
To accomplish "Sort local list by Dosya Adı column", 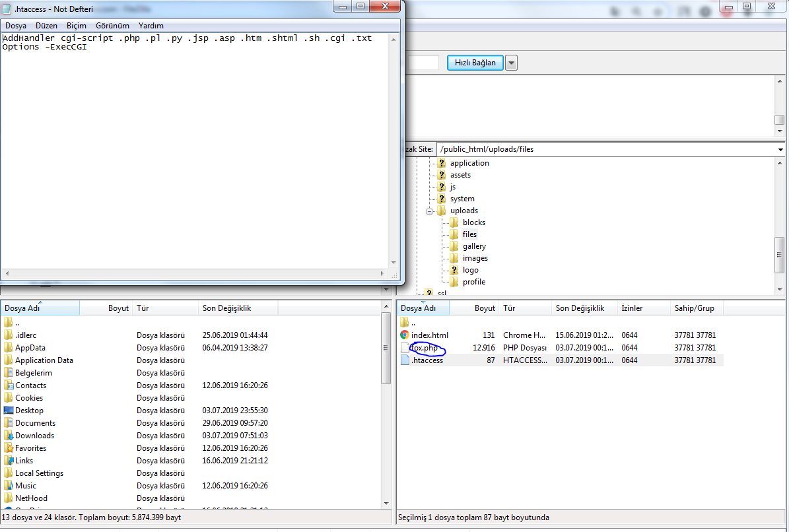I will tap(40, 308).
